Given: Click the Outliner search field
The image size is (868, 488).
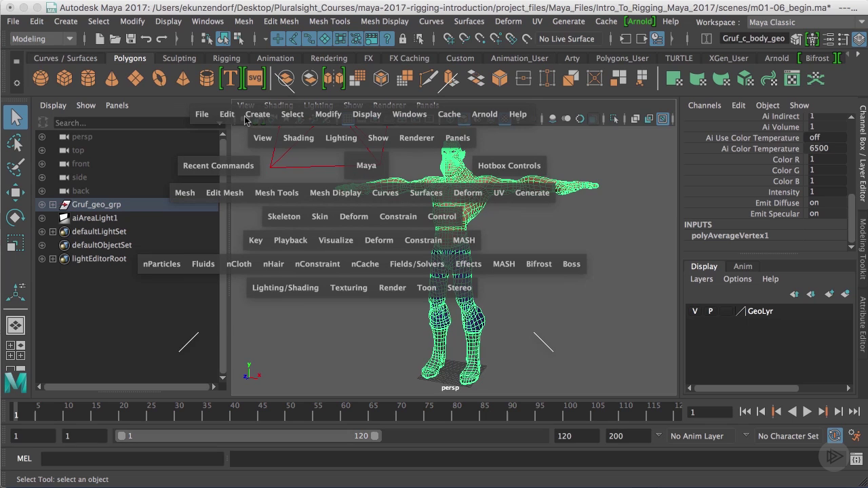Looking at the screenshot, I should [136, 123].
